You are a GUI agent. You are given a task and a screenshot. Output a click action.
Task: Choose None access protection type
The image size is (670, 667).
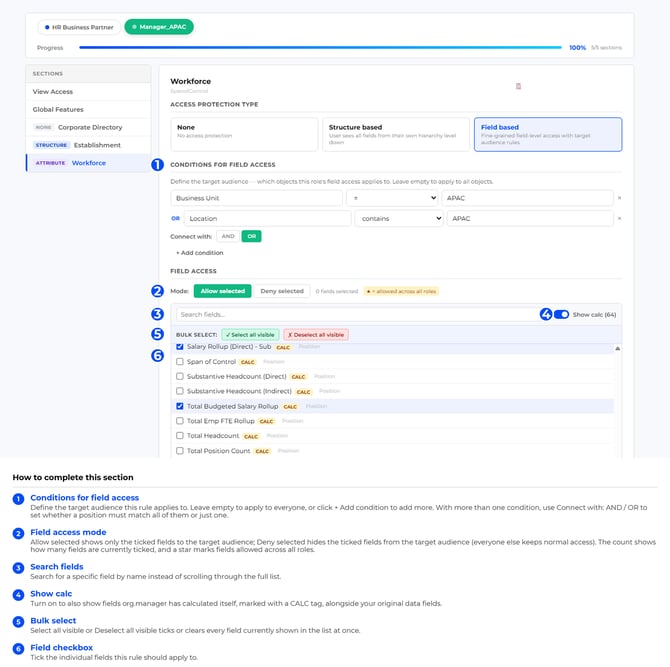(x=244, y=134)
